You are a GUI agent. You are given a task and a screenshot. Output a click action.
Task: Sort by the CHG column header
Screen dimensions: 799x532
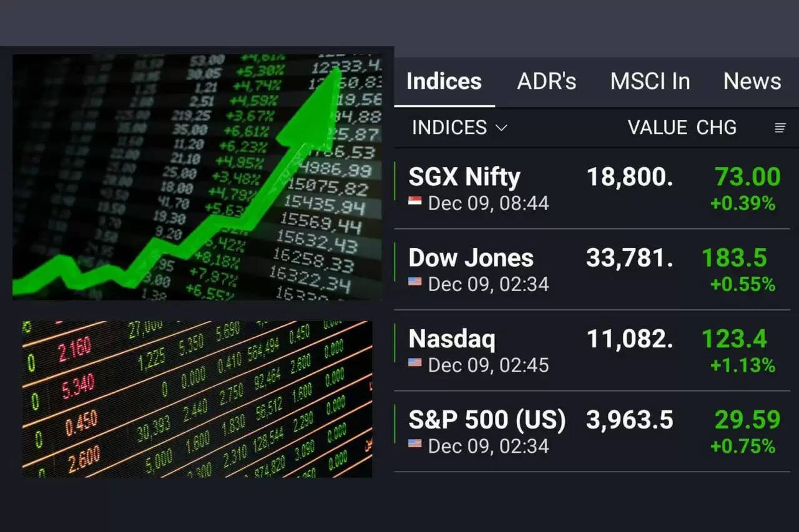coord(716,128)
